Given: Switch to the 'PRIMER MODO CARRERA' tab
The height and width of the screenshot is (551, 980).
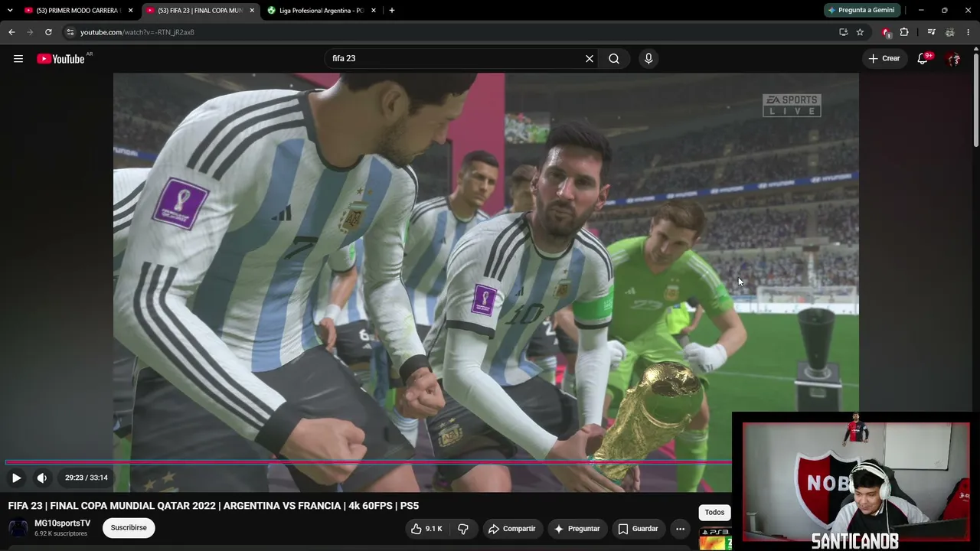Looking at the screenshot, I should click(77, 11).
